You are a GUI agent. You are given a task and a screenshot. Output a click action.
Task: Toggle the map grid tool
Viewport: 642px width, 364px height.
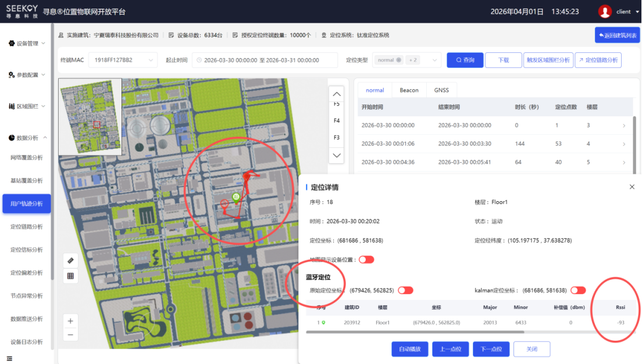point(70,276)
